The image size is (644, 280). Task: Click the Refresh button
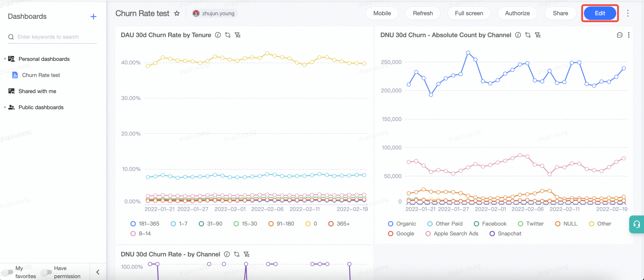click(423, 13)
